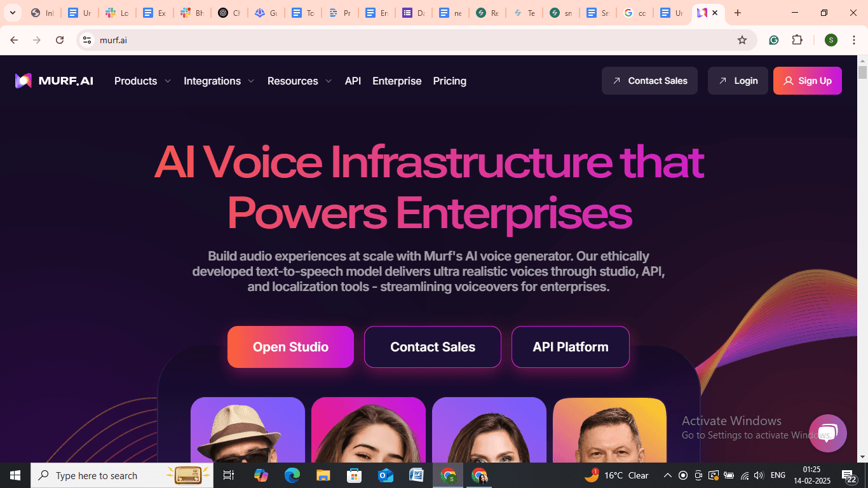Open the chat support bubble icon
868x488 pixels.
(828, 433)
